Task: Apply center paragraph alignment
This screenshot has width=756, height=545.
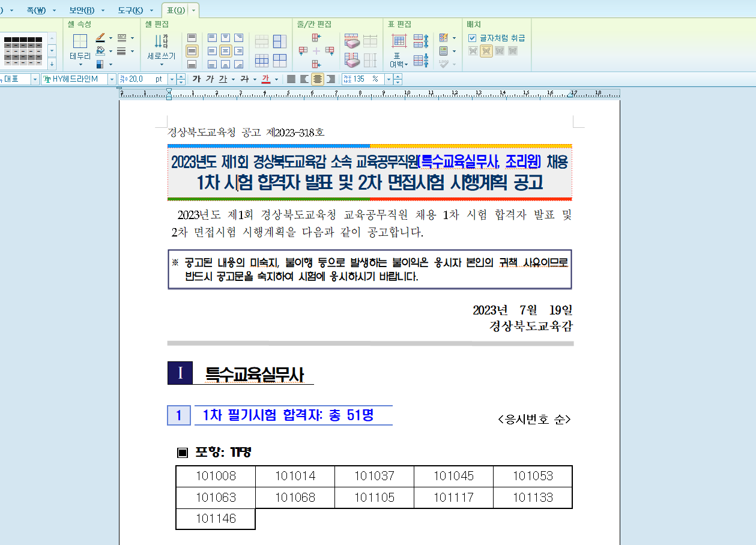Action: point(316,79)
